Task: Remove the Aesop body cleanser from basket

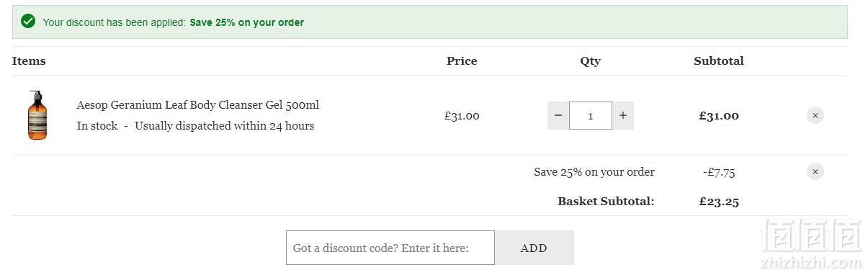Action: [815, 115]
